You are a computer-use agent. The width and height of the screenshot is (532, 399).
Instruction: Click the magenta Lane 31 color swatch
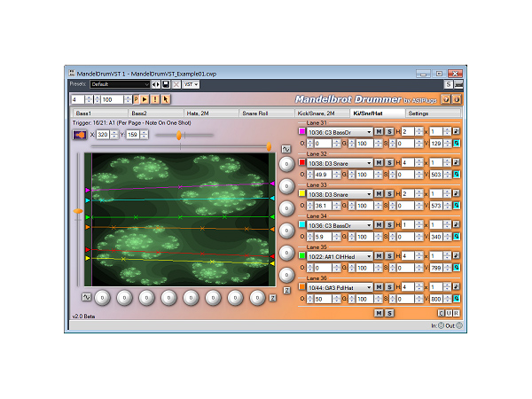(301, 131)
